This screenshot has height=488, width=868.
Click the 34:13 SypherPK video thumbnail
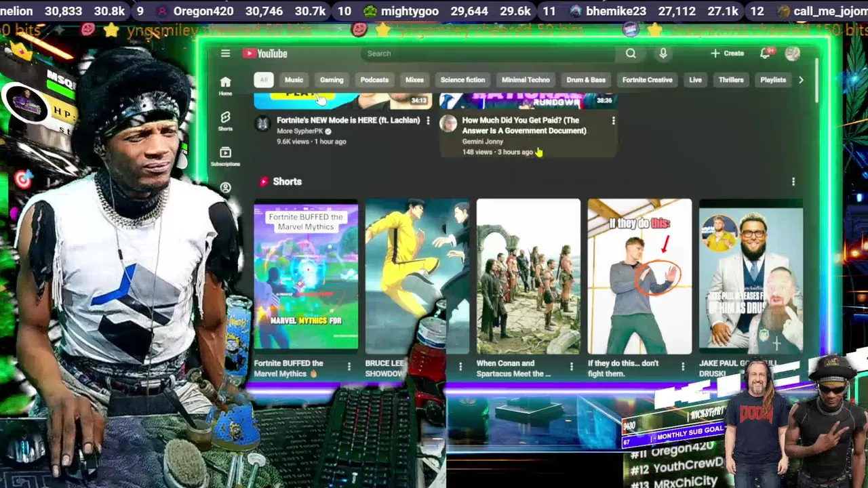(343, 102)
